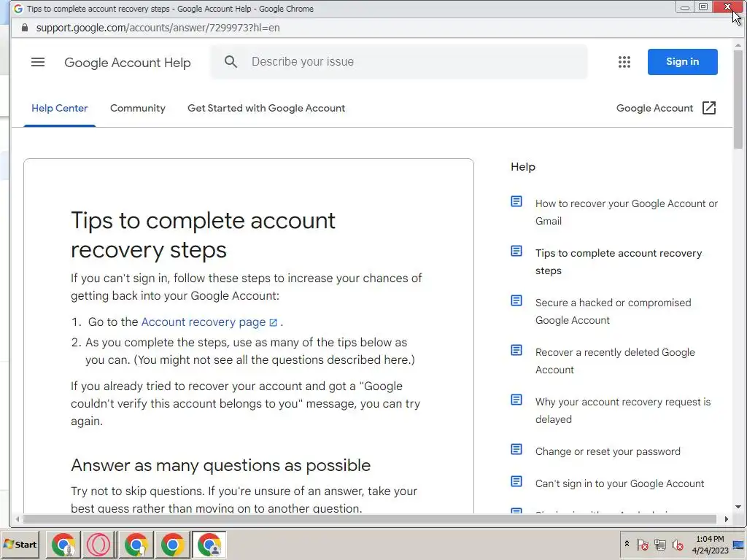This screenshot has height=560, width=747.
Task: Click the Help heading in the sidebar
Action: coord(523,167)
